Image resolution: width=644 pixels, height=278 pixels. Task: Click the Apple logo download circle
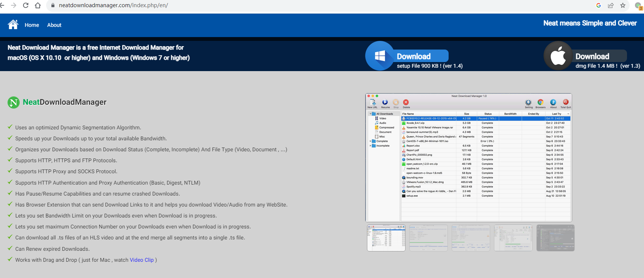[558, 56]
